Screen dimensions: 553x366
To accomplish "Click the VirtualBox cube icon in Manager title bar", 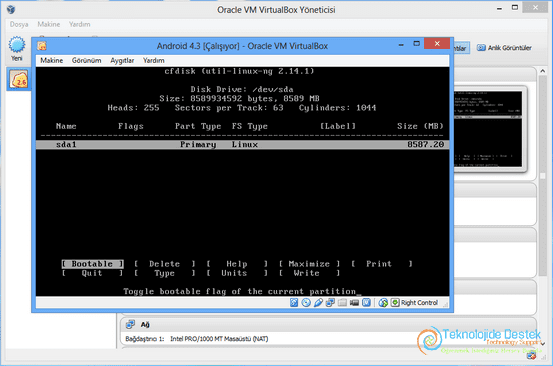I will point(11,9).
